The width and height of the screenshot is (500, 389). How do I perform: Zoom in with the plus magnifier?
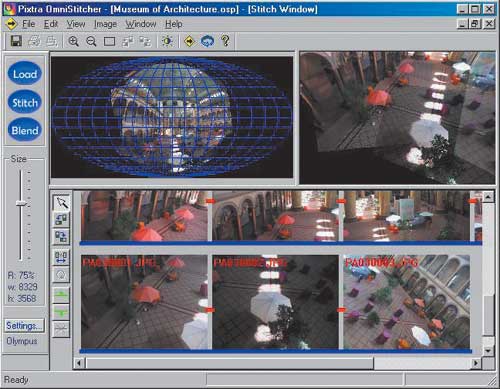point(73,41)
